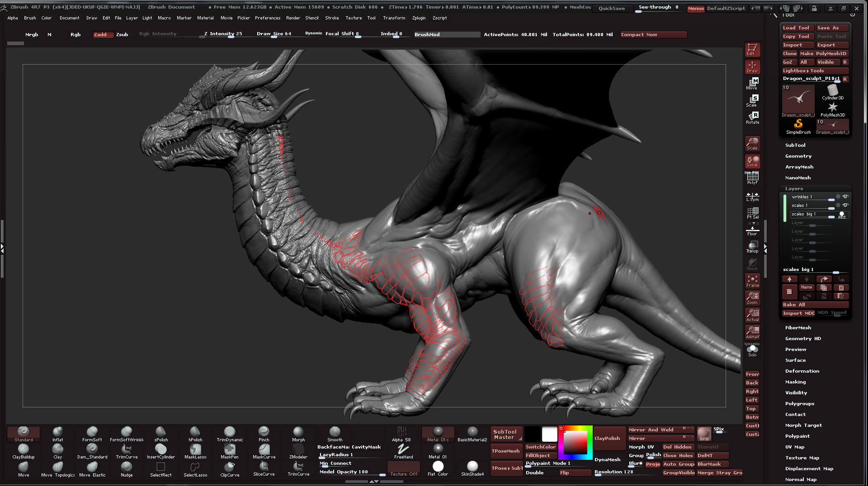Open the Document menu

click(69, 18)
